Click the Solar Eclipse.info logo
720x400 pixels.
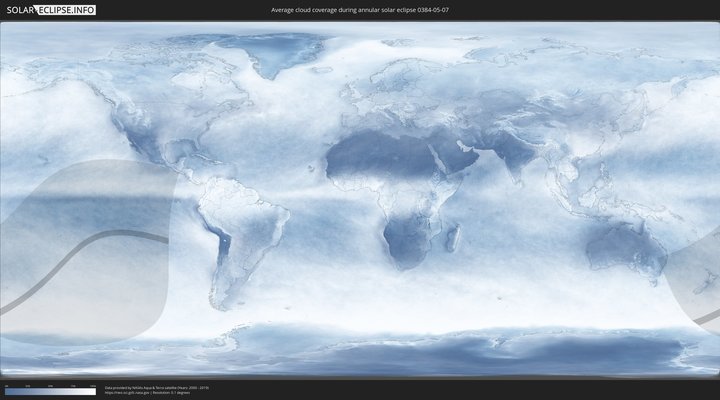point(50,10)
